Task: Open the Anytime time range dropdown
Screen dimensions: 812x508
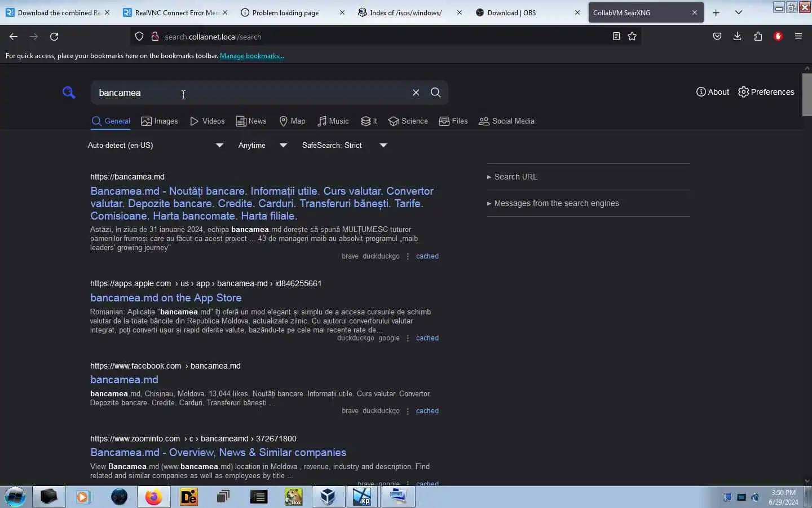Action: click(x=262, y=146)
